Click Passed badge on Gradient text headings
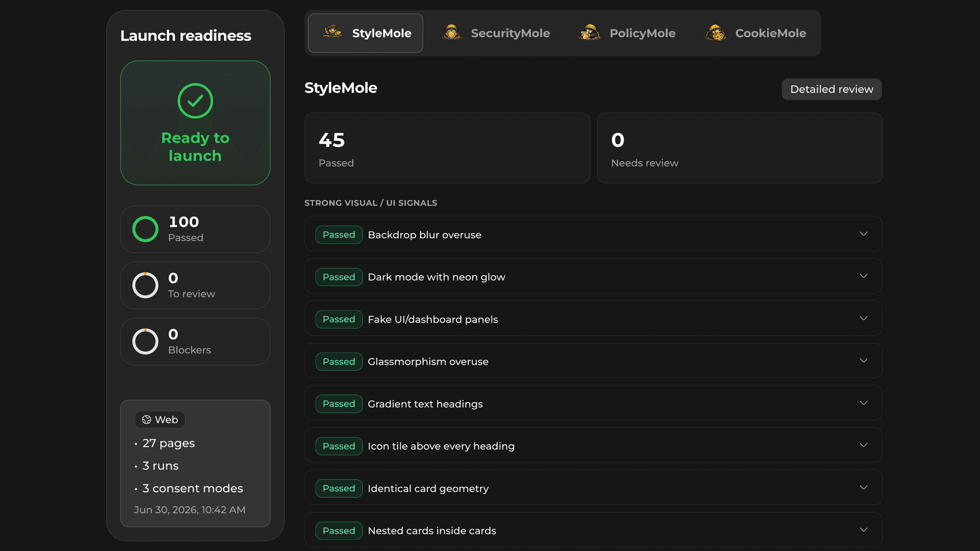 click(x=339, y=404)
